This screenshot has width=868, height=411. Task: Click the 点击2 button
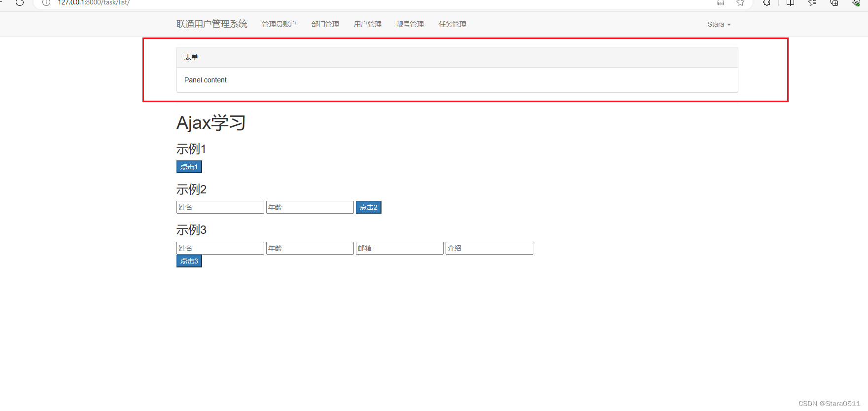[369, 207]
